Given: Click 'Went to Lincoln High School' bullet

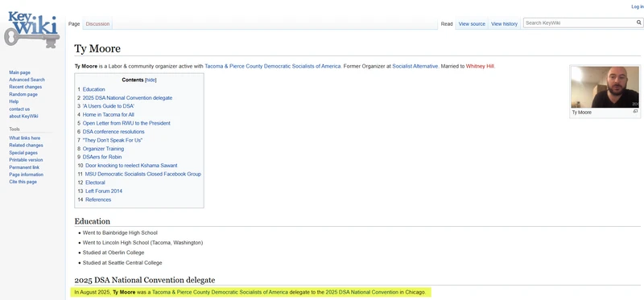Looking at the screenshot, I should (142, 243).
